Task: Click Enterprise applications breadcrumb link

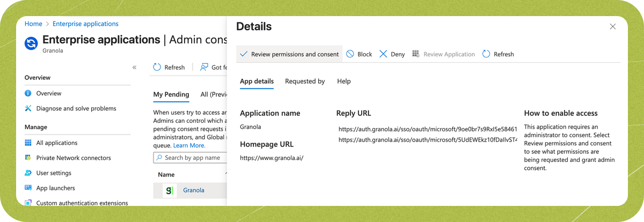Action: (85, 24)
